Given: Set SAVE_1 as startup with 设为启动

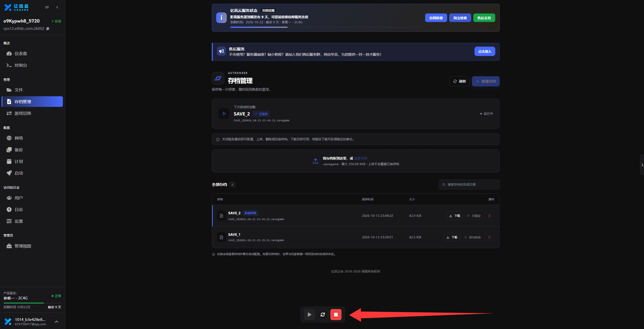Looking at the screenshot, I should pos(472,237).
